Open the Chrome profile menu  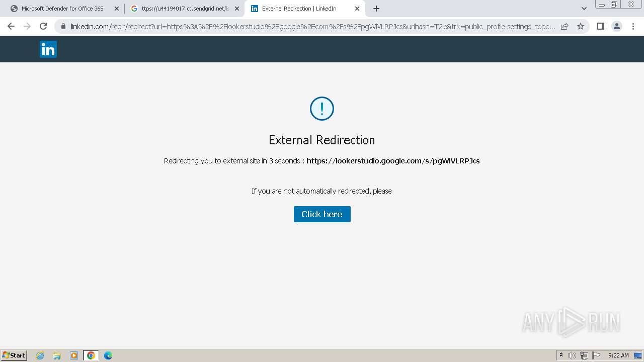617,26
